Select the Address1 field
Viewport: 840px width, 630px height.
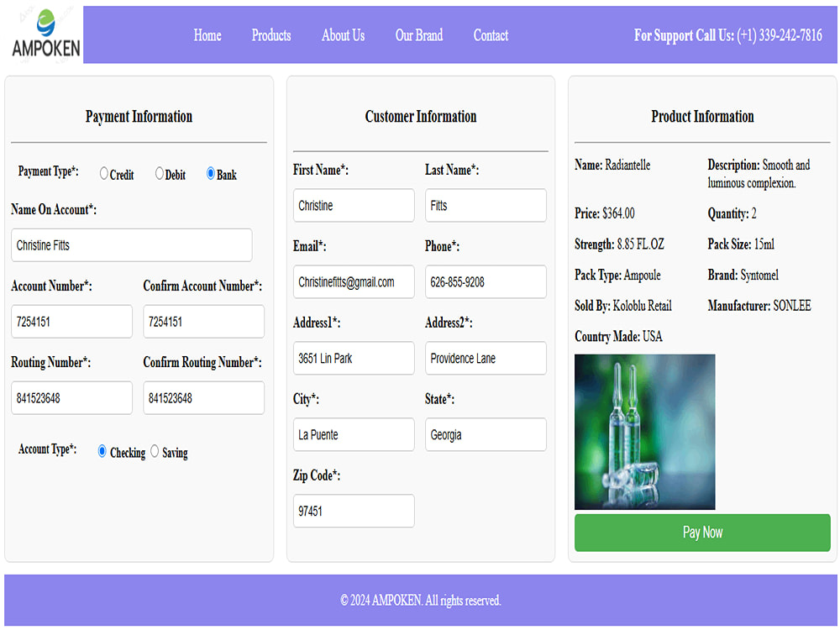pos(354,359)
